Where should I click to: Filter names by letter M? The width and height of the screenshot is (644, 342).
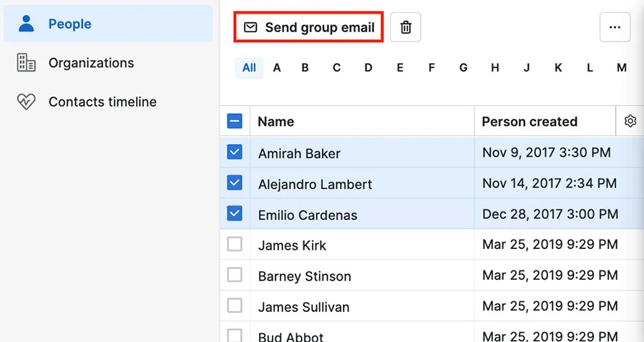[621, 67]
